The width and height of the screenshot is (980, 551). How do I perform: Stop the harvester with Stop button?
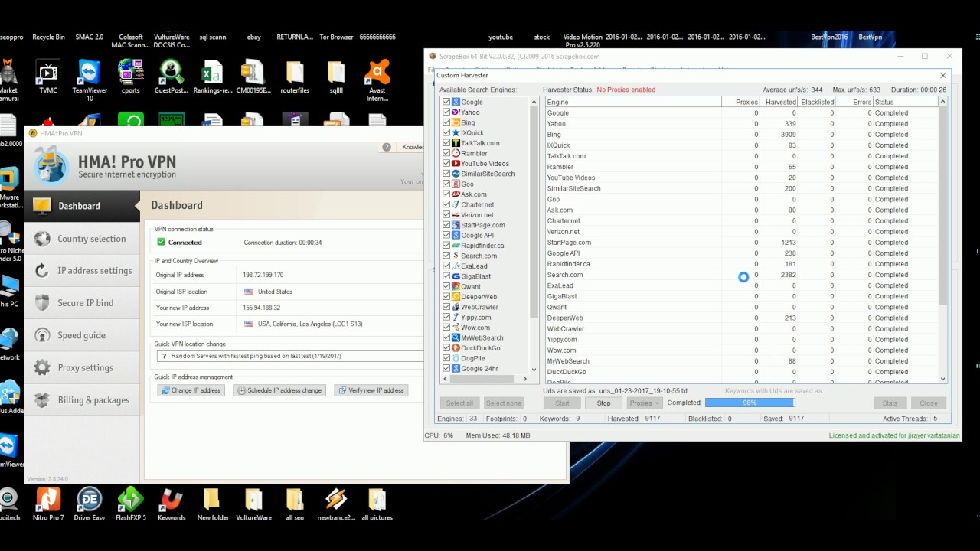603,403
